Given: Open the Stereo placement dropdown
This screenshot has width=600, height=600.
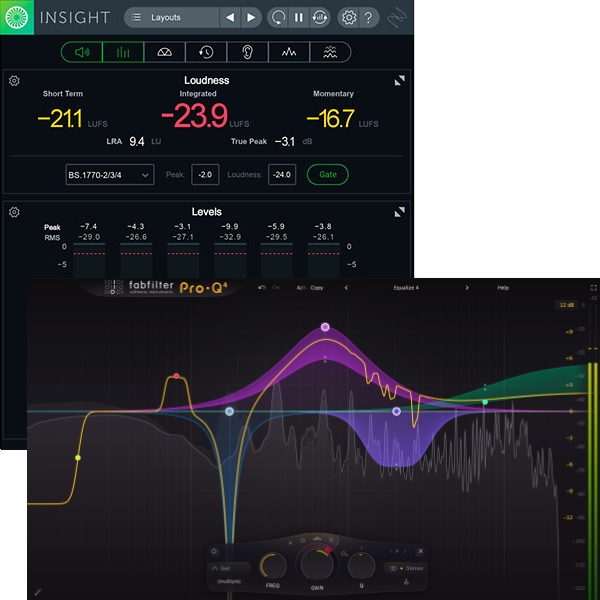Looking at the screenshot, I should (406, 568).
